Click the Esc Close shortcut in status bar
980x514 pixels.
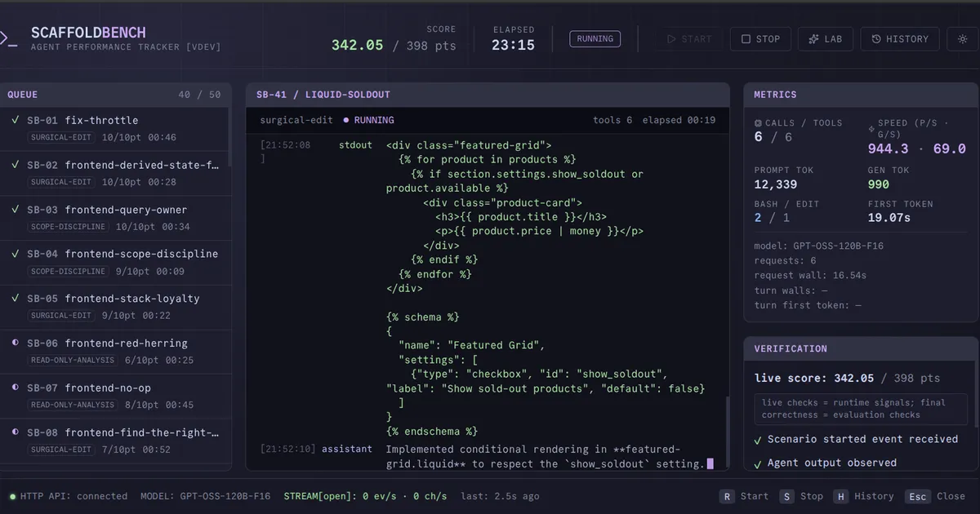coord(936,496)
